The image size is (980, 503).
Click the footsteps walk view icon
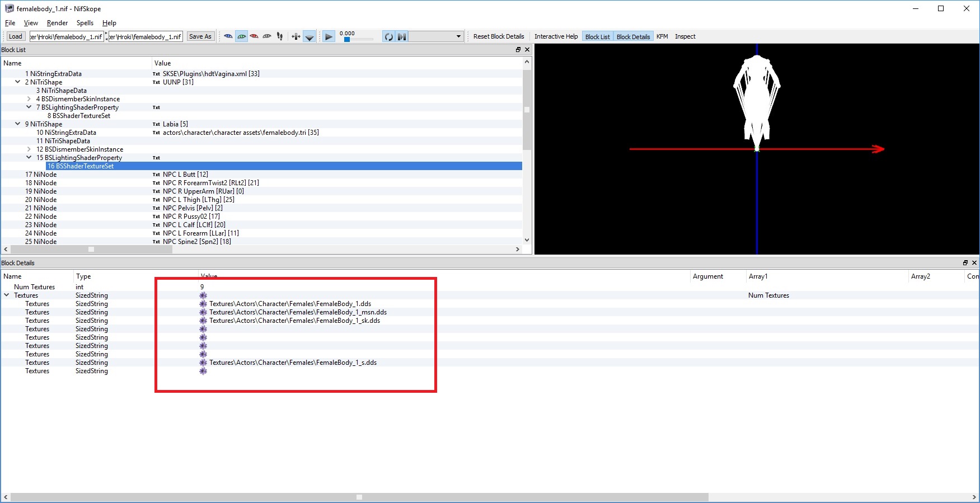coord(280,36)
